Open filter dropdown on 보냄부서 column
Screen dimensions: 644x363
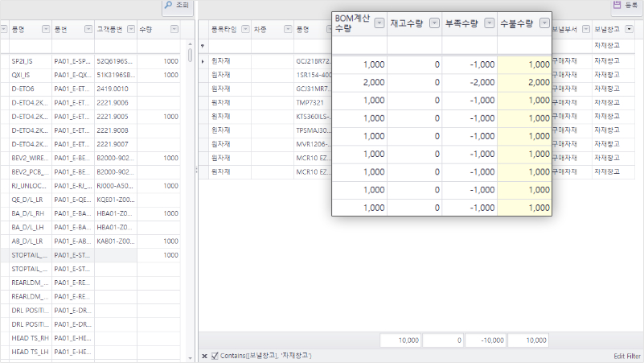586,29
